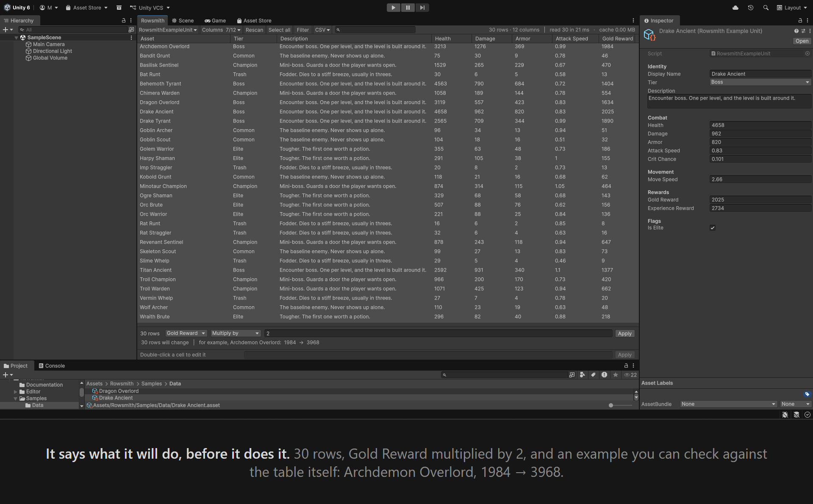Open the Gold Reward column dropdown
The image size is (813, 504).
click(186, 333)
